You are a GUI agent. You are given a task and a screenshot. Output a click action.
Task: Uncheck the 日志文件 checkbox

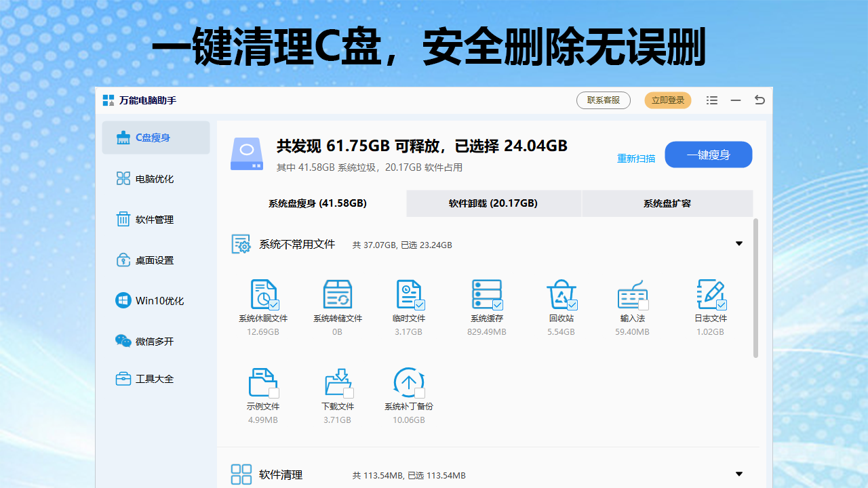(722, 305)
